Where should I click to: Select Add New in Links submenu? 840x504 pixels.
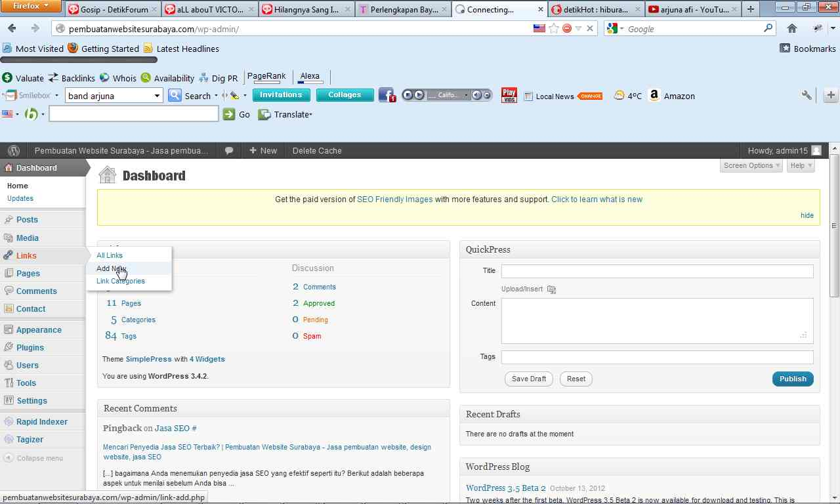click(x=110, y=268)
